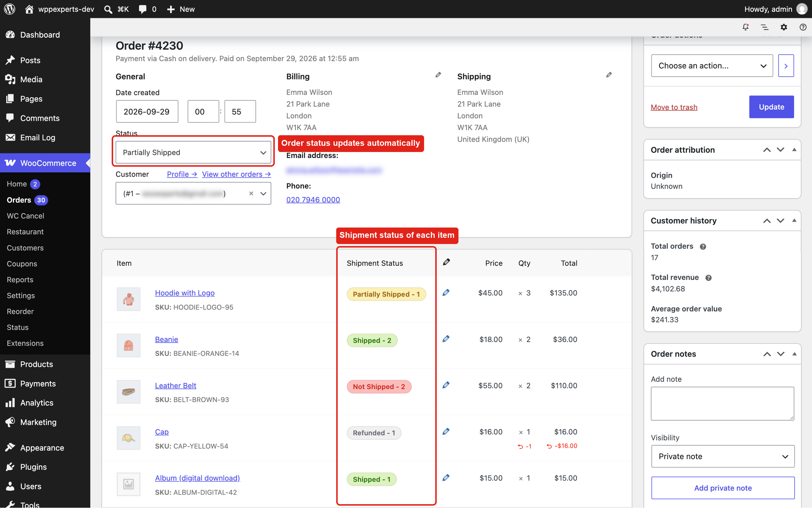Edit Album shipment pencil icon
This screenshot has height=508, width=812.
click(446, 478)
